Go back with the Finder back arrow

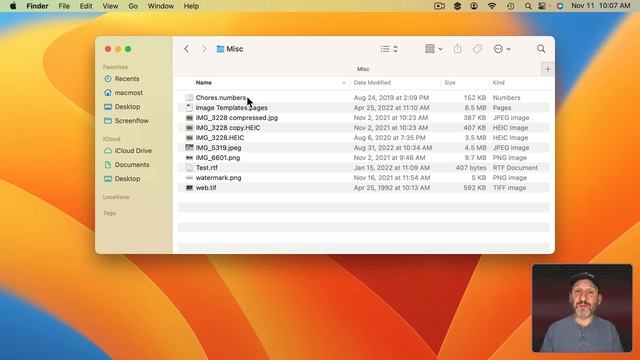(187, 49)
